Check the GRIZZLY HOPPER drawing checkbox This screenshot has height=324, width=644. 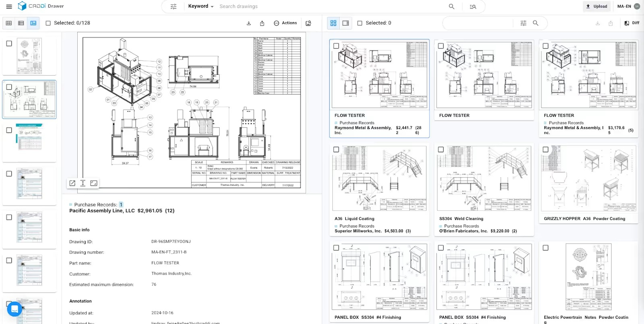(545, 150)
